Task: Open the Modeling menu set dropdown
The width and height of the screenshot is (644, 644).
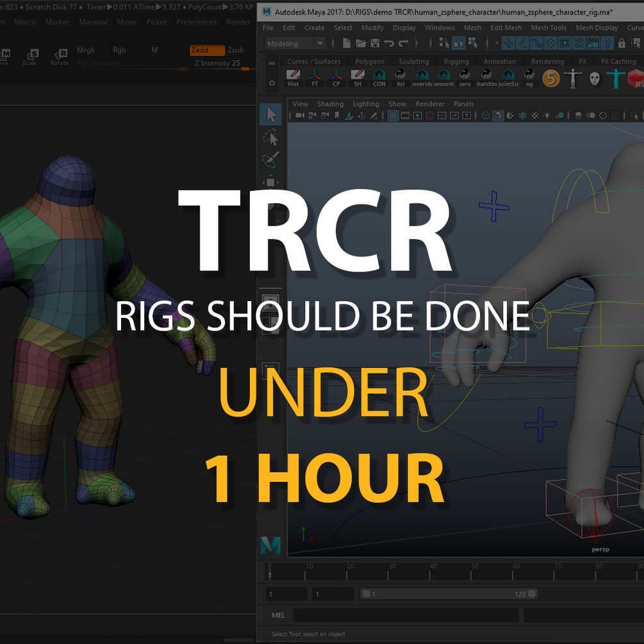Action: (x=295, y=43)
